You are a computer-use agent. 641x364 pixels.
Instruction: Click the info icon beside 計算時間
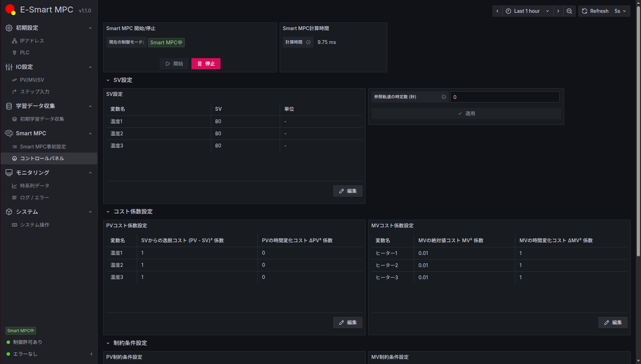pyautogui.click(x=308, y=42)
